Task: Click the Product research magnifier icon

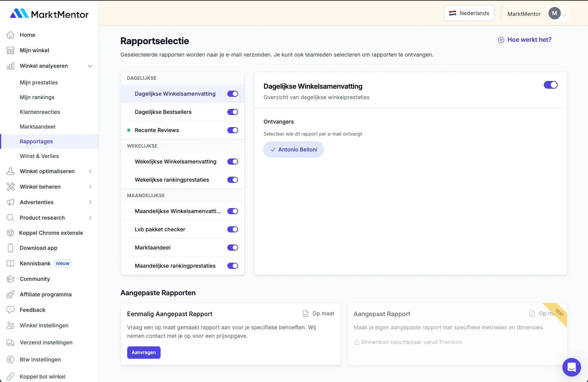Action: click(x=10, y=218)
